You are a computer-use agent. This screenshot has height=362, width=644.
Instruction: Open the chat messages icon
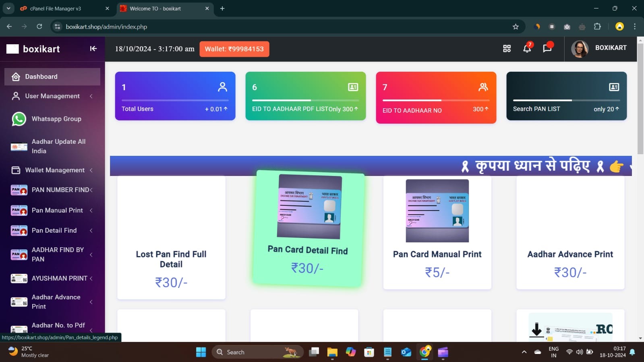click(x=547, y=48)
